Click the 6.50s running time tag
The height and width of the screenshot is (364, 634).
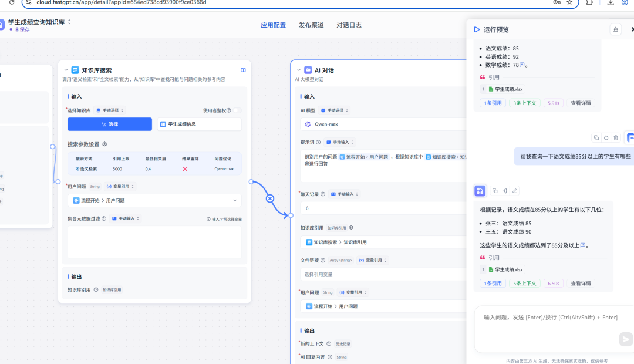[x=553, y=284]
